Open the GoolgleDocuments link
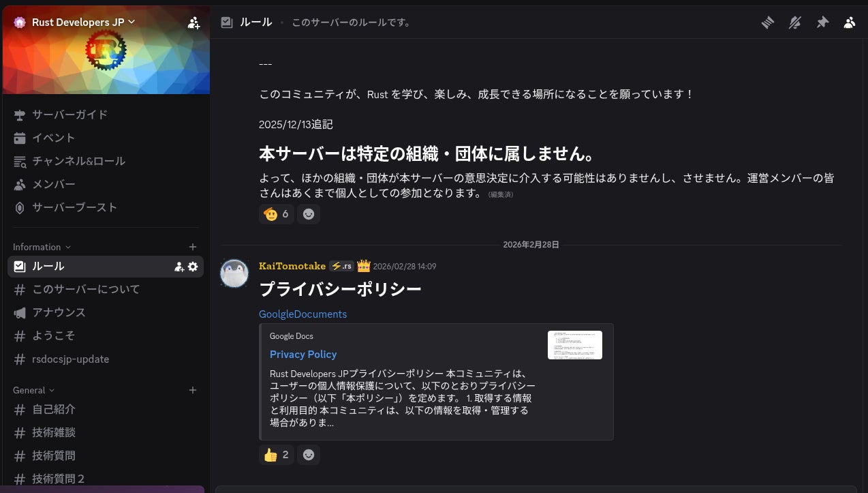This screenshot has height=493, width=868. (x=303, y=314)
